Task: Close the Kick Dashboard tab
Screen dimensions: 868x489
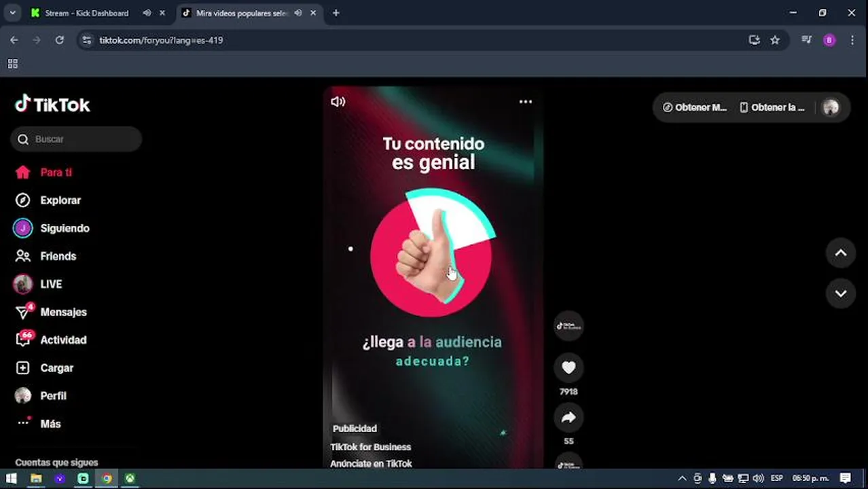Action: click(162, 13)
